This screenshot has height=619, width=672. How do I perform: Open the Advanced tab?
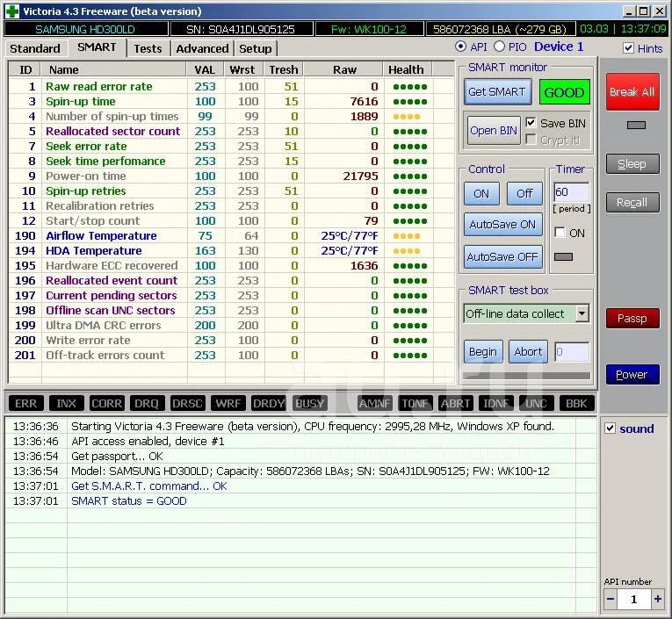[202, 49]
